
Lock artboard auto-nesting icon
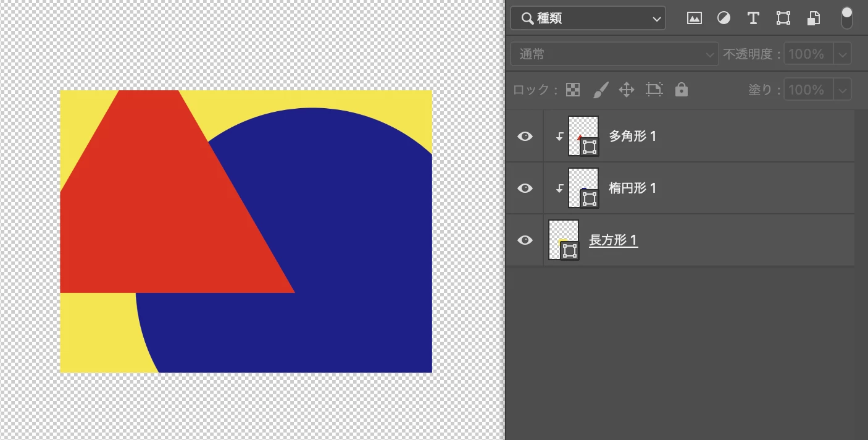(x=654, y=90)
